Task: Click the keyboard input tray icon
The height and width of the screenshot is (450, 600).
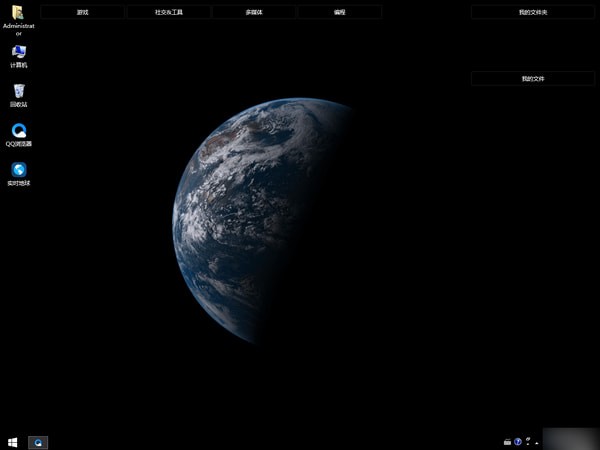Action: [x=507, y=441]
